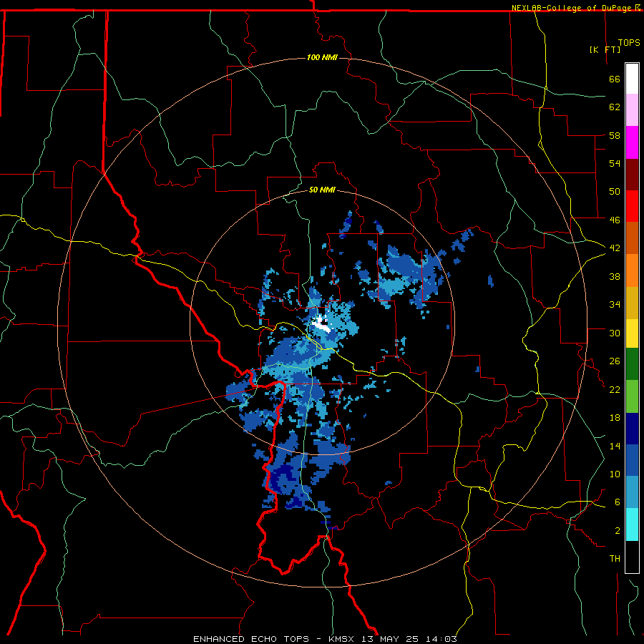
Task: Click the legend value 18
Action: coord(615,418)
